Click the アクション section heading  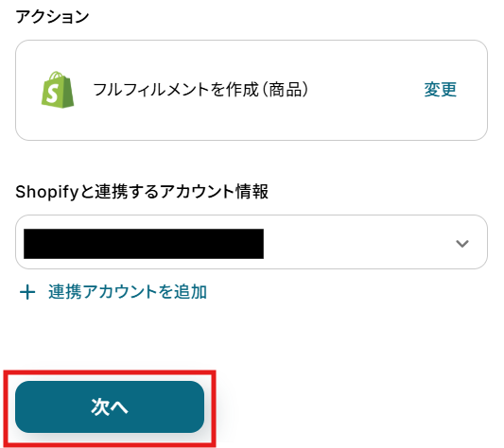click(52, 17)
